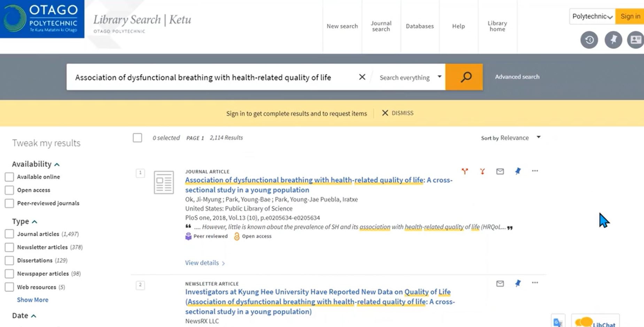
Task: Collapse the Date filter section
Action: click(24, 316)
